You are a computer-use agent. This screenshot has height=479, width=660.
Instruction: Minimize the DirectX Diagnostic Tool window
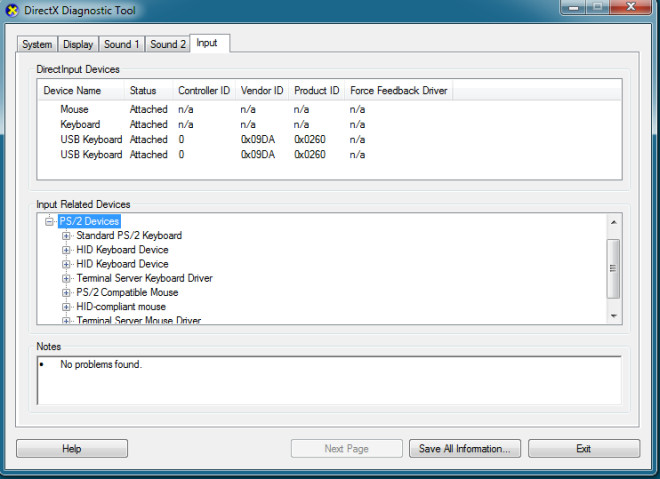tap(573, 8)
